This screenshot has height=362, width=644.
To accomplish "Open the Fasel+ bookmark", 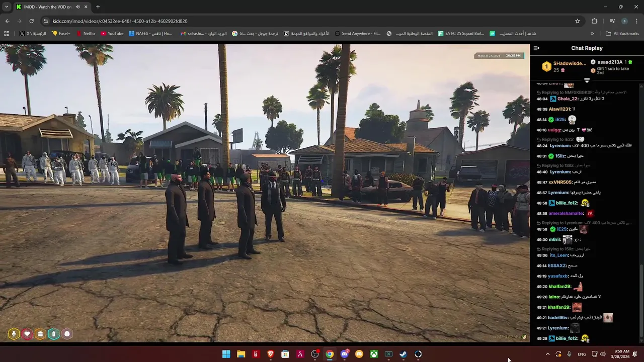I will (61, 34).
